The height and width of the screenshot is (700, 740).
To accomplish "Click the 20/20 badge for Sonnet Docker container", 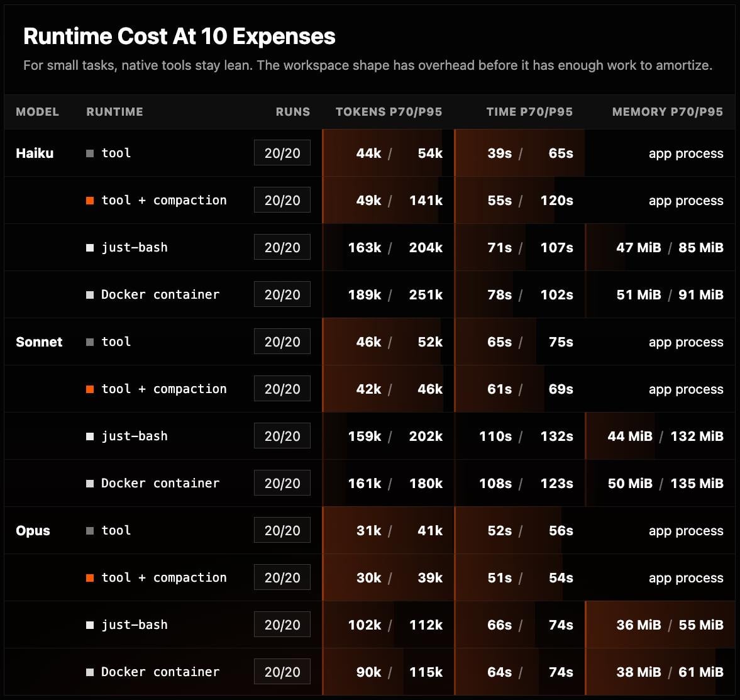I will (282, 483).
